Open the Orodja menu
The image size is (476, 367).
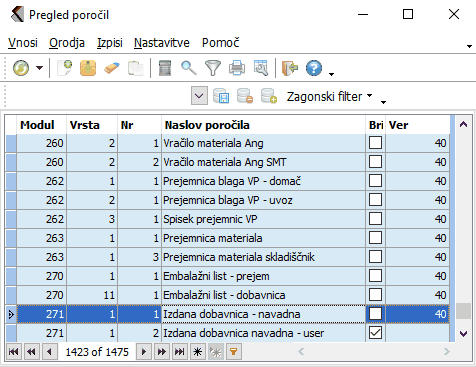(67, 43)
